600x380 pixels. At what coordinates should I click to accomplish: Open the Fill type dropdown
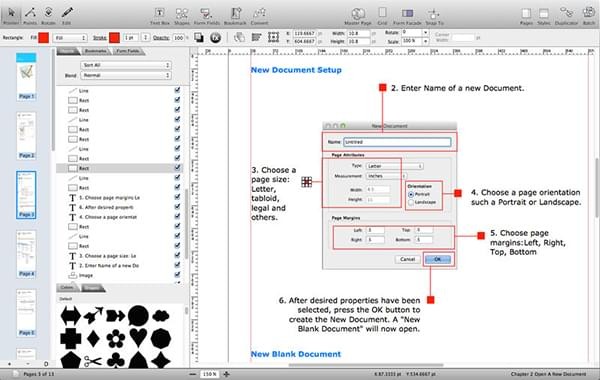click(70, 38)
